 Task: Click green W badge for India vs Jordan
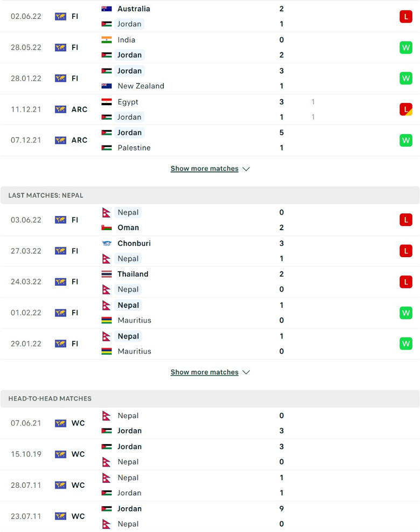point(406,47)
